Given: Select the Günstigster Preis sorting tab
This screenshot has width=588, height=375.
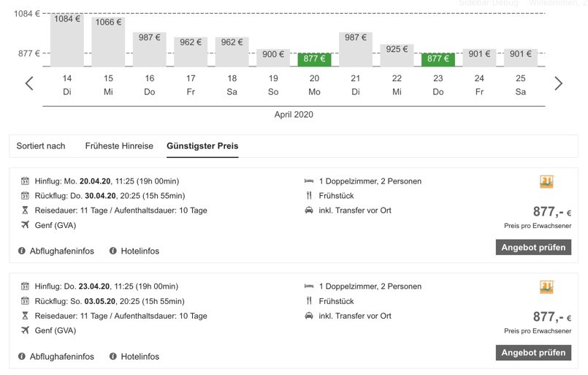Looking at the screenshot, I should click(202, 146).
